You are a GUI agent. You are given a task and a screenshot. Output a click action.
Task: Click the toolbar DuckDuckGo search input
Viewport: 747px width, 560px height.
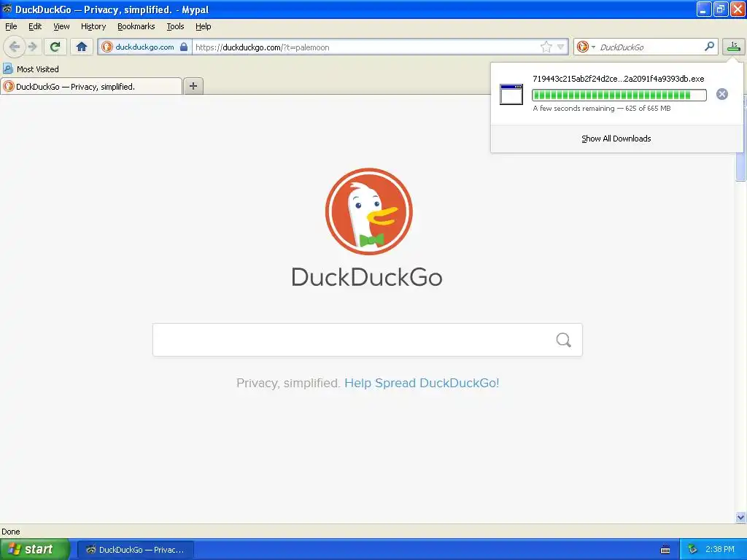click(x=649, y=47)
